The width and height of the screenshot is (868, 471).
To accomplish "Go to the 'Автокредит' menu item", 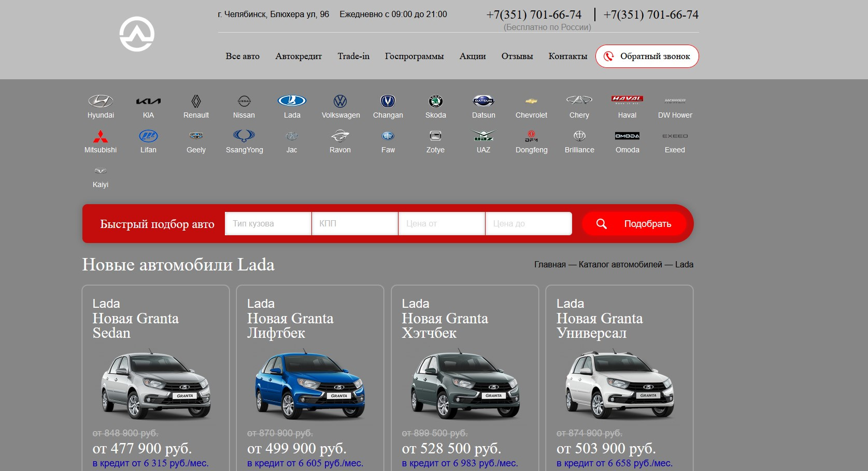I will point(298,56).
